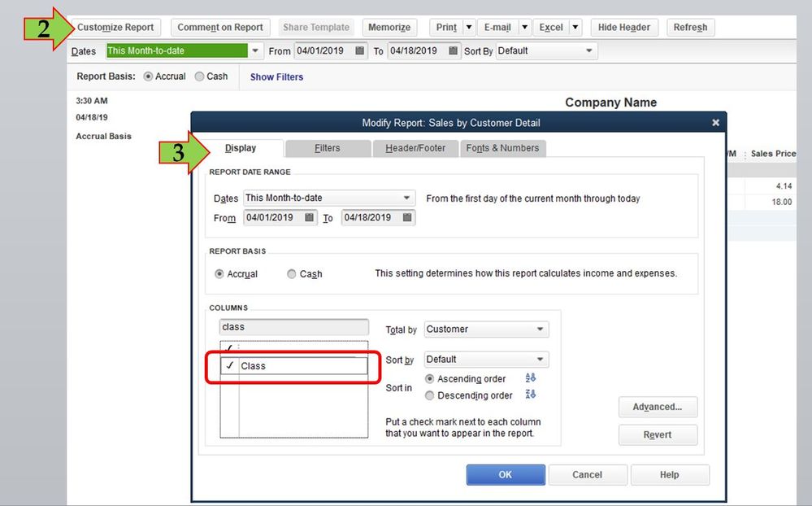Click the Show Filters link
This screenshot has width=812, height=506.
click(x=276, y=76)
